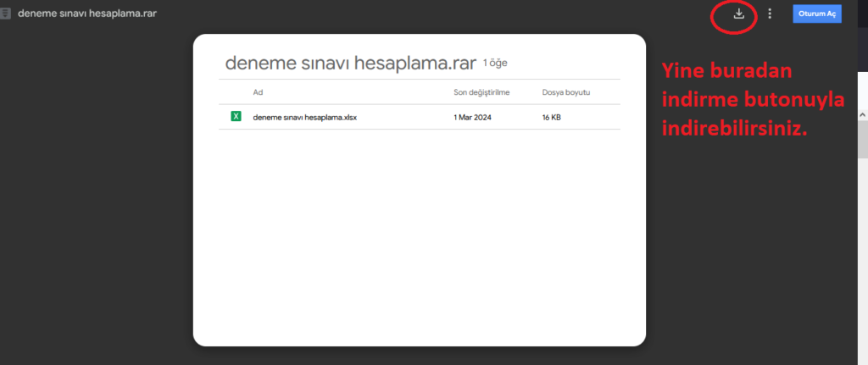Screen dimensions: 868x365
Task: Click the Dosya boyutu column header
Action: 565,91
